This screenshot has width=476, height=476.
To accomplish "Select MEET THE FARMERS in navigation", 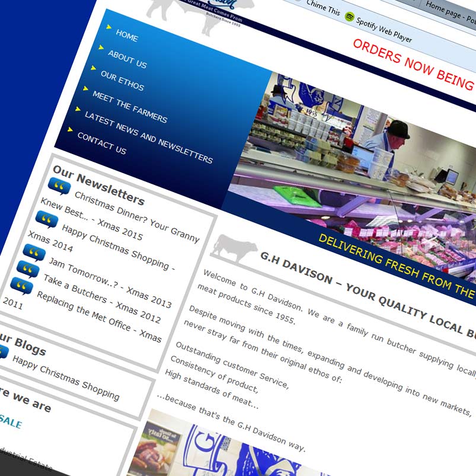I will click(x=130, y=107).
